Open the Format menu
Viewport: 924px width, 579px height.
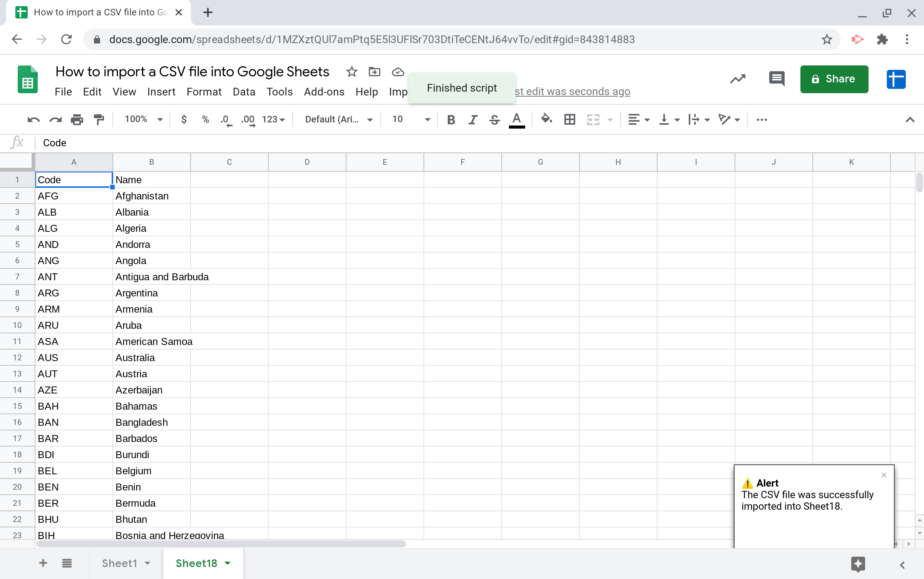(x=204, y=92)
